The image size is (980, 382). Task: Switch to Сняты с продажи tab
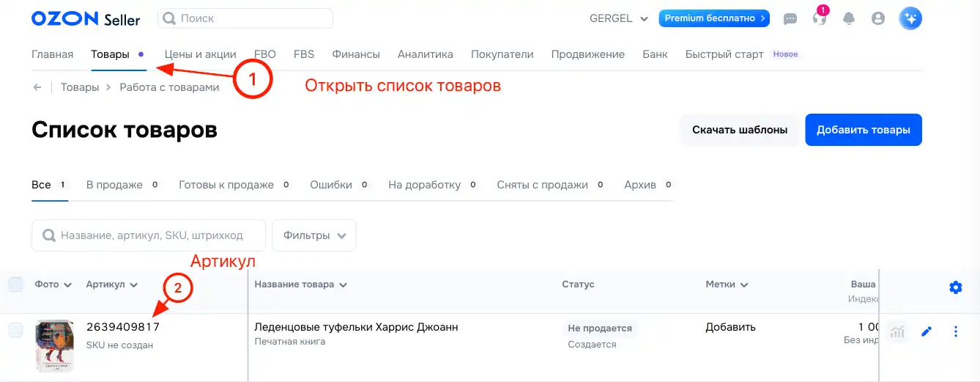[x=552, y=185]
